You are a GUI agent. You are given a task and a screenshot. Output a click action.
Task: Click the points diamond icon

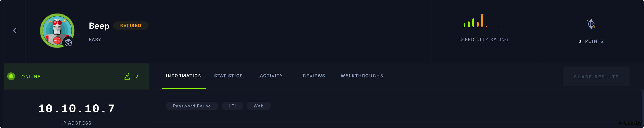591,24
